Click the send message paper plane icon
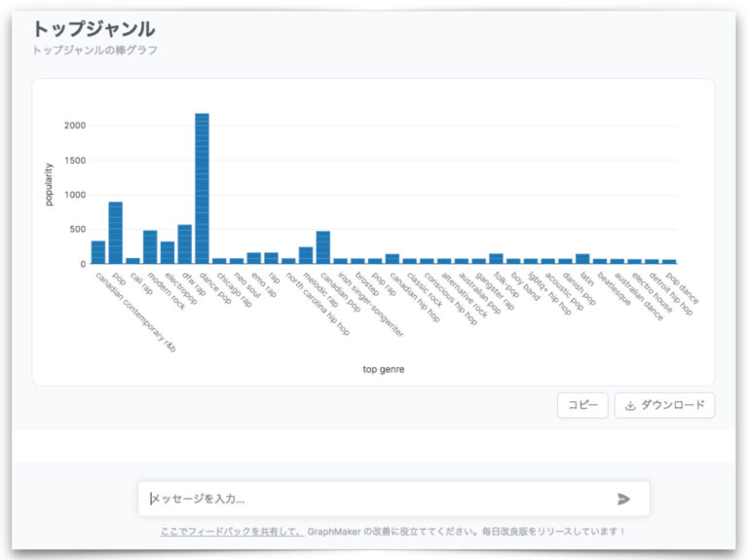Viewport: 748px width, 560px height. pyautogui.click(x=623, y=499)
